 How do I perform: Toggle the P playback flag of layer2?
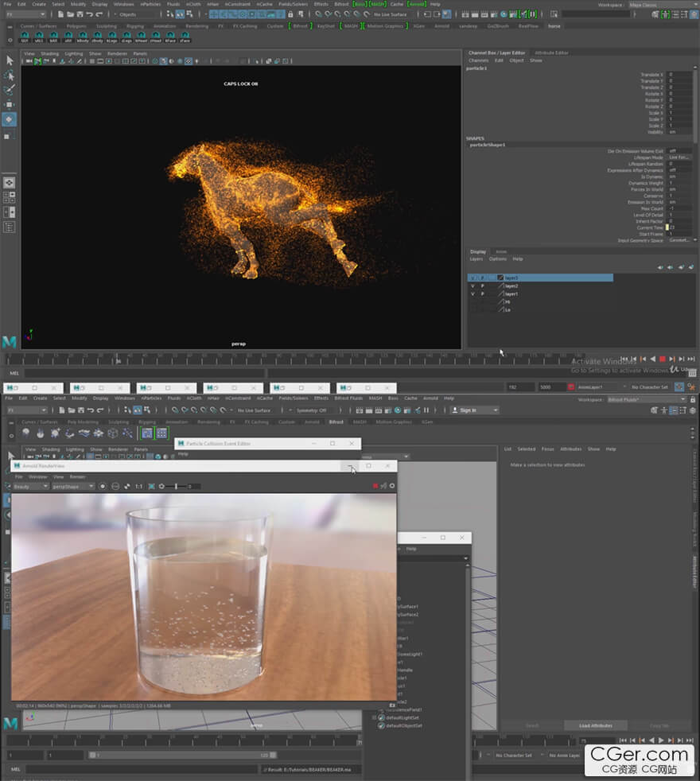click(482, 286)
